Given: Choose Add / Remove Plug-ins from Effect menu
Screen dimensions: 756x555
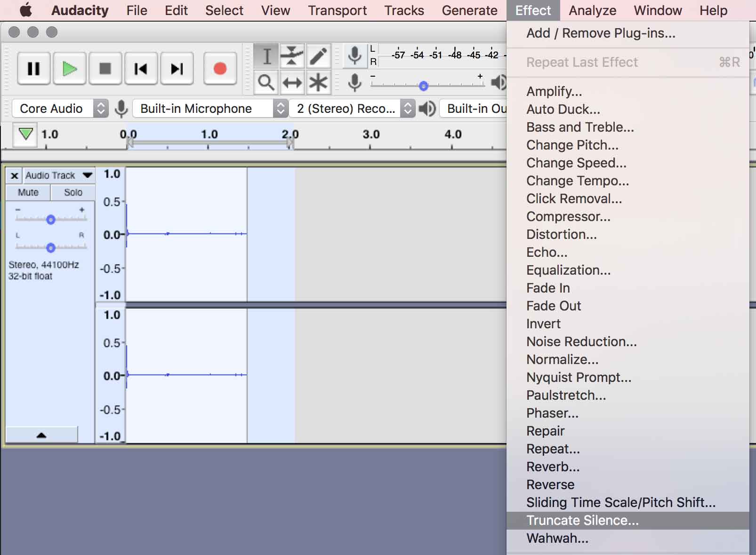Looking at the screenshot, I should point(628,33).
